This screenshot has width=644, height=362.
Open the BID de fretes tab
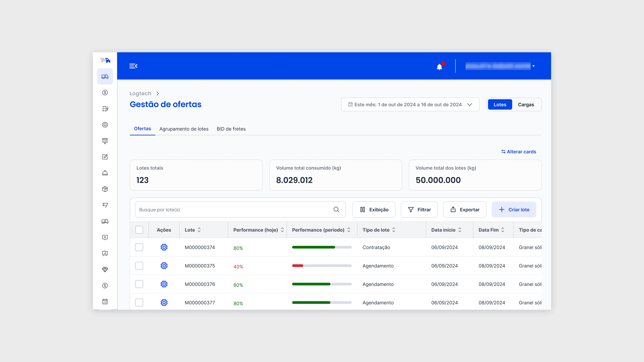click(231, 129)
